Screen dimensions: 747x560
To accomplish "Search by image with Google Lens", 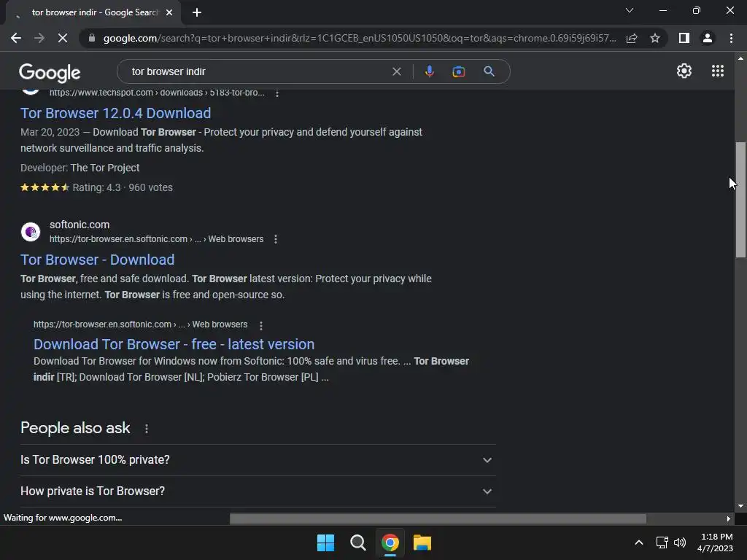I will coord(458,71).
